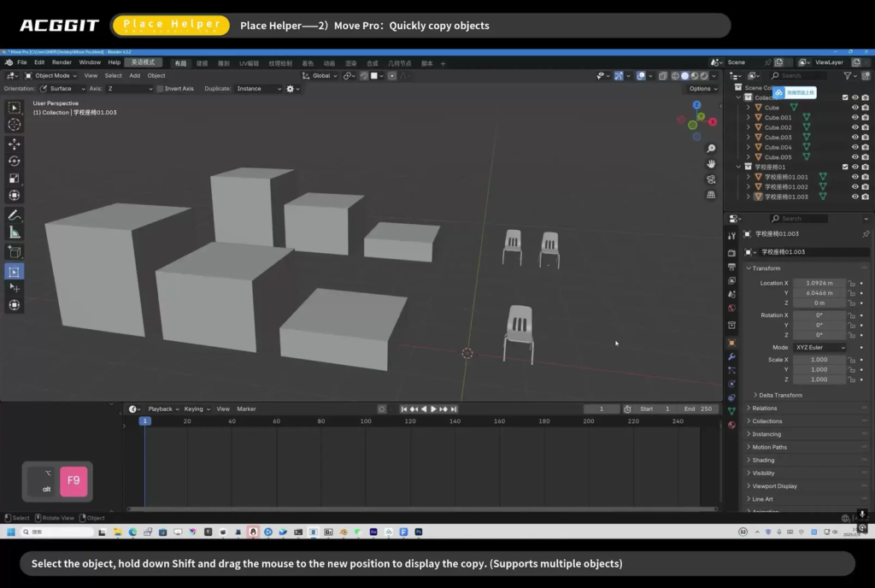Expand the Delta Transform panel
875x588 pixels.
[779, 395]
